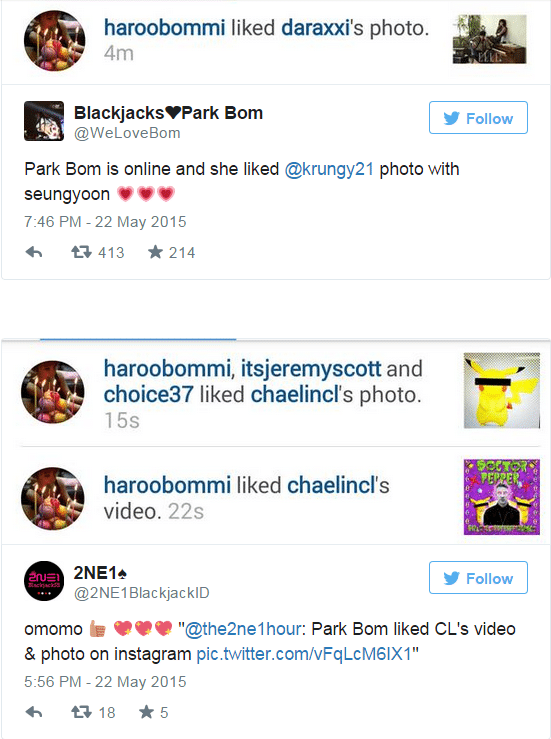
Task: Open pic.twitter.com/vFqLcM6IX1 link
Action: [x=304, y=654]
